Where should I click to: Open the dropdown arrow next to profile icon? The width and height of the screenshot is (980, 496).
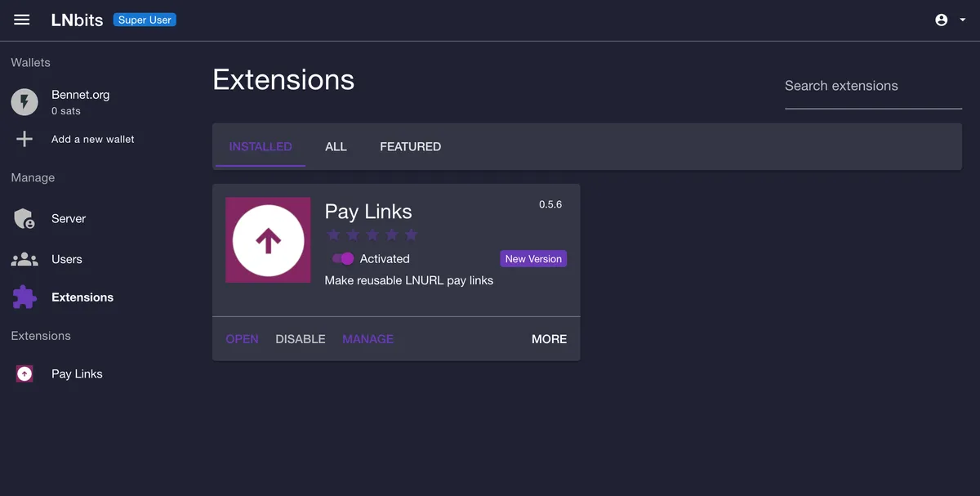pyautogui.click(x=963, y=20)
